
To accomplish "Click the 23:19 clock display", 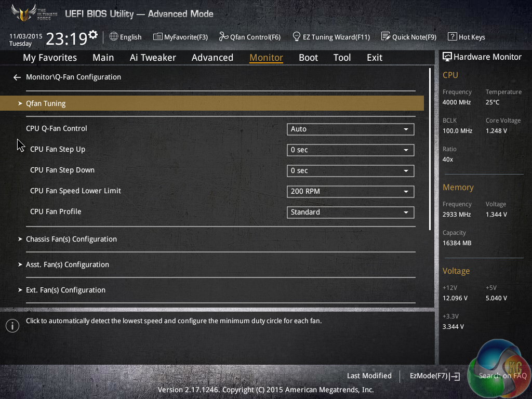I will coord(66,38).
